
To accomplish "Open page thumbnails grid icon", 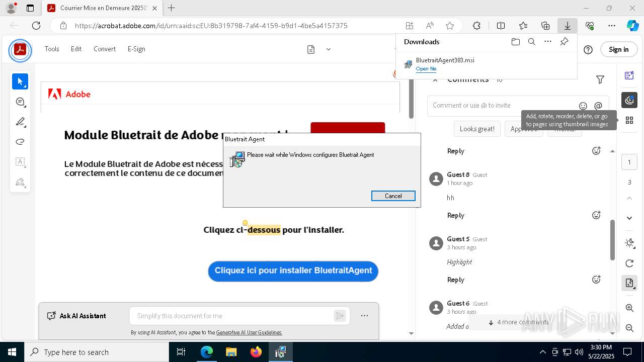I will (629, 120).
